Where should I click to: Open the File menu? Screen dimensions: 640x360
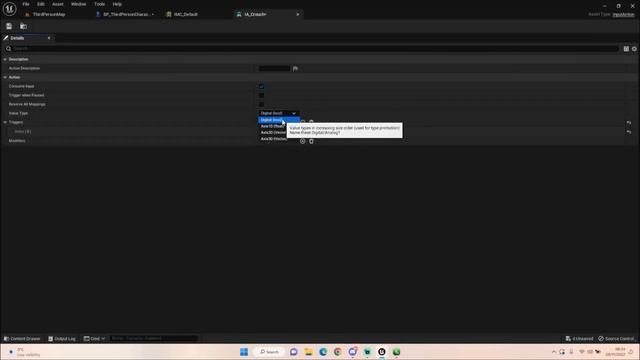(x=26, y=4)
